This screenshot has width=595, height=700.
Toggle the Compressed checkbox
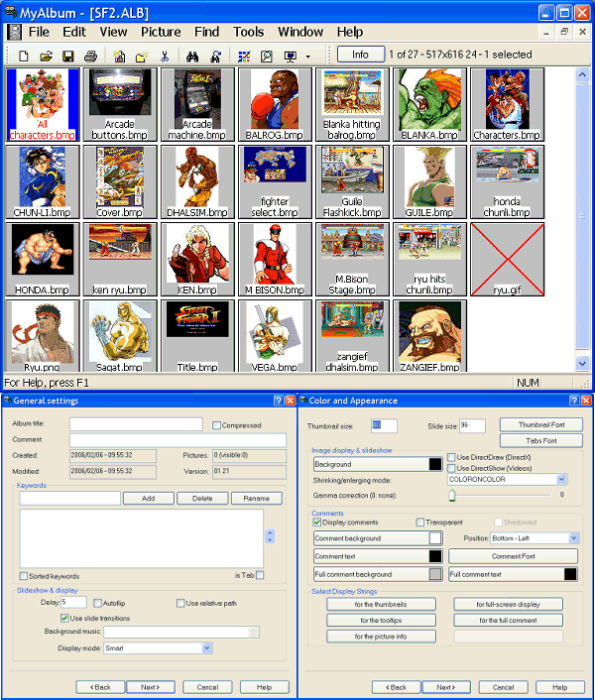[x=216, y=425]
